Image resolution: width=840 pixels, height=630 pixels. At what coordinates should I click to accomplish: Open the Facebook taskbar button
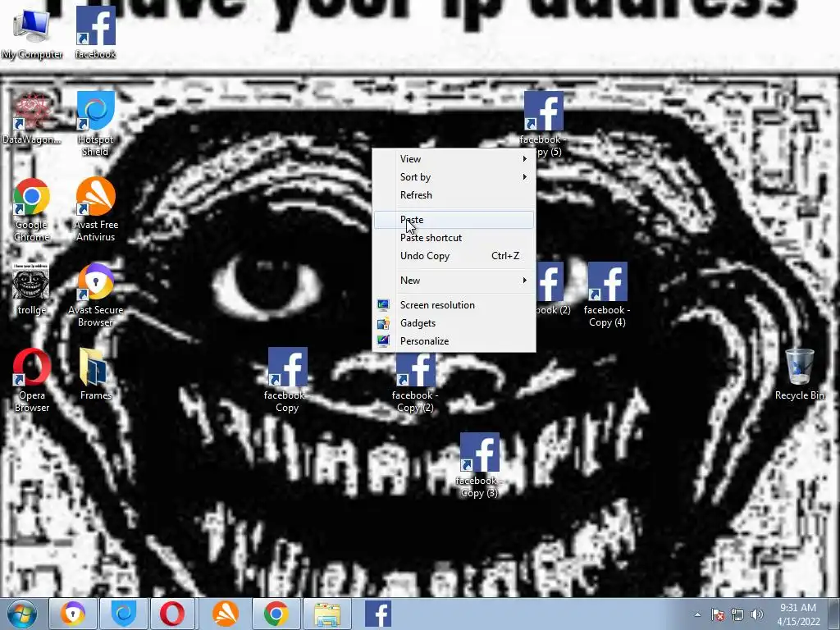(x=377, y=614)
